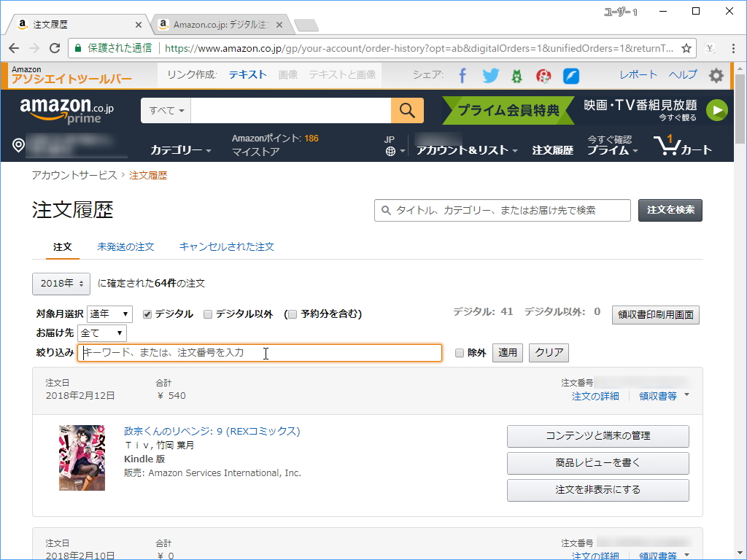Open associates toolbar settings gear
Image resolution: width=747 pixels, height=560 pixels.
point(716,74)
